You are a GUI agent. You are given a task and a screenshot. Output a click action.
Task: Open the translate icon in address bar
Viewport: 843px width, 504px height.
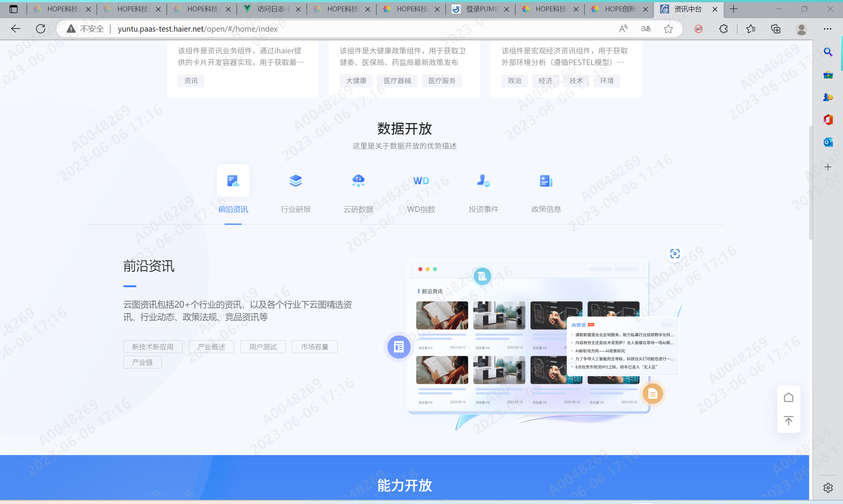click(x=646, y=29)
